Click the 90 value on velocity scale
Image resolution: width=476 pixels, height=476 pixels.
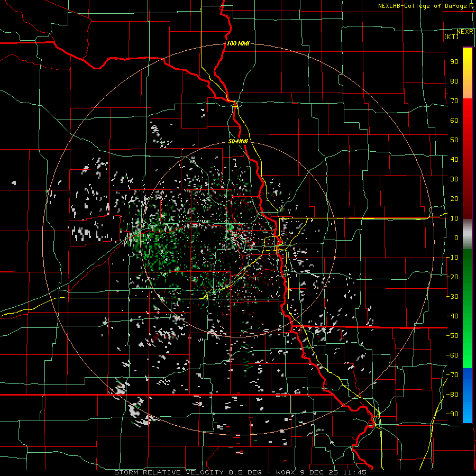pyautogui.click(x=454, y=62)
